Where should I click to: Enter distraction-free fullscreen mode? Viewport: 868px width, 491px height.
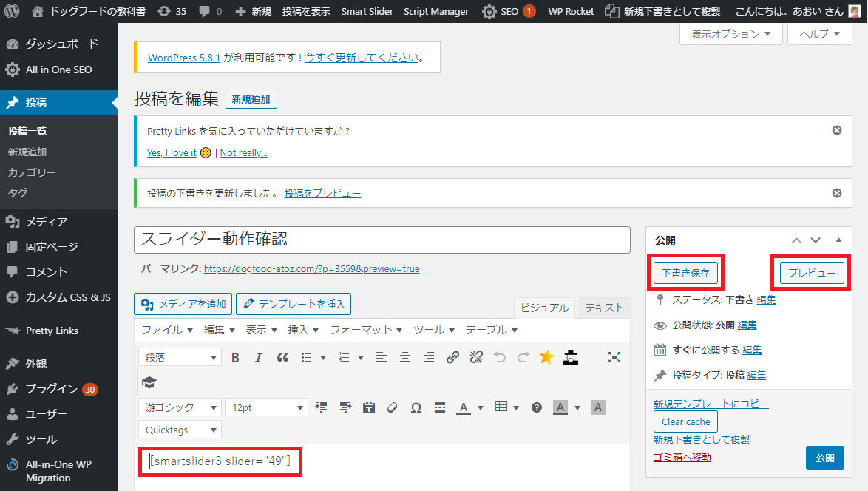point(614,357)
